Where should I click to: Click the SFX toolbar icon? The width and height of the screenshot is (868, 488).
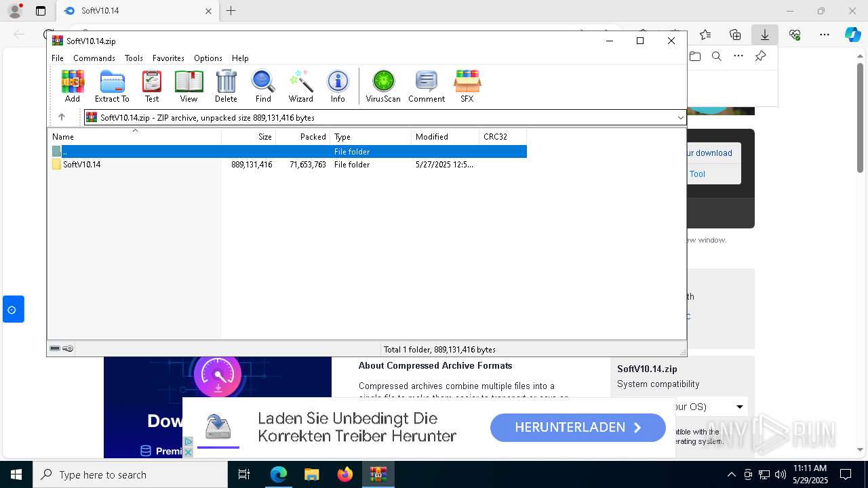[x=467, y=86]
